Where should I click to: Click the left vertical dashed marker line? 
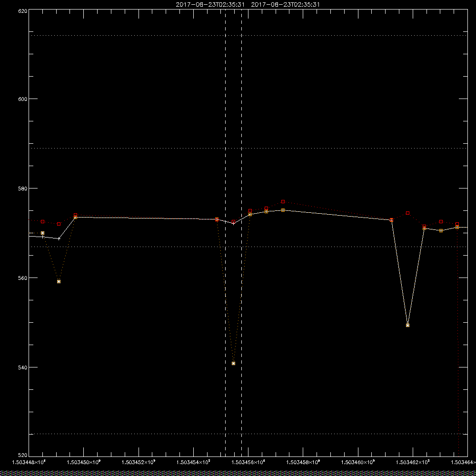[x=225, y=233]
